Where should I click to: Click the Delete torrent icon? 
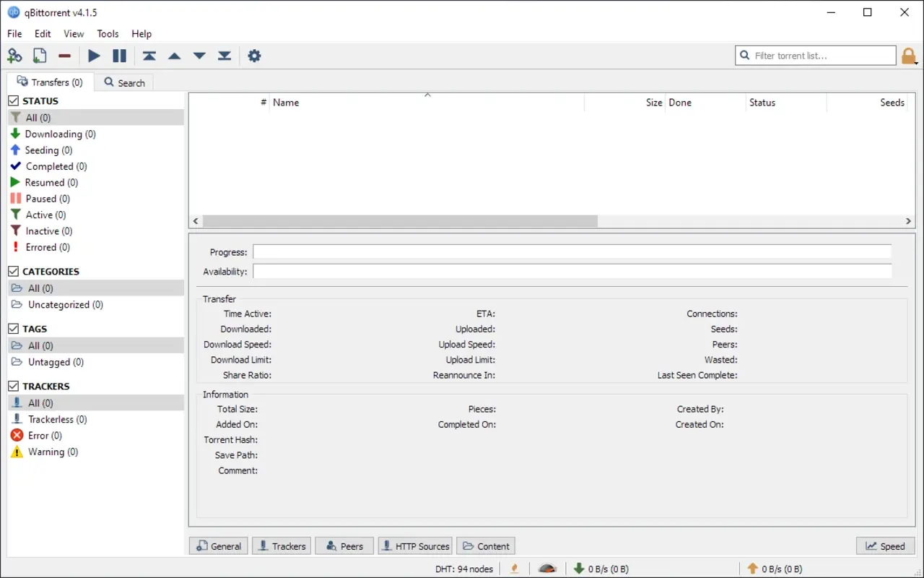pyautogui.click(x=64, y=55)
